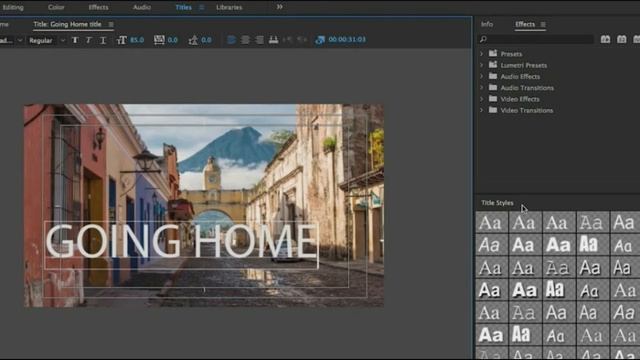
Task: Select the Audio Effects bin label
Action: point(520,76)
